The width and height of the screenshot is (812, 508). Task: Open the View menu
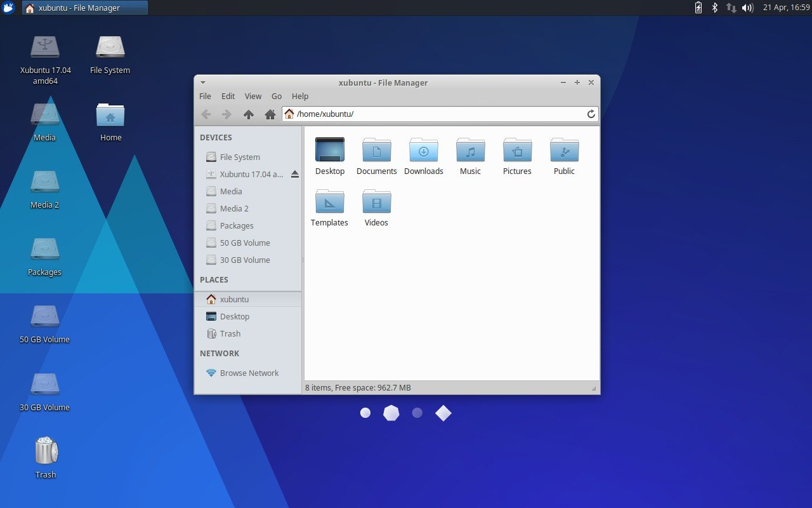coord(253,97)
